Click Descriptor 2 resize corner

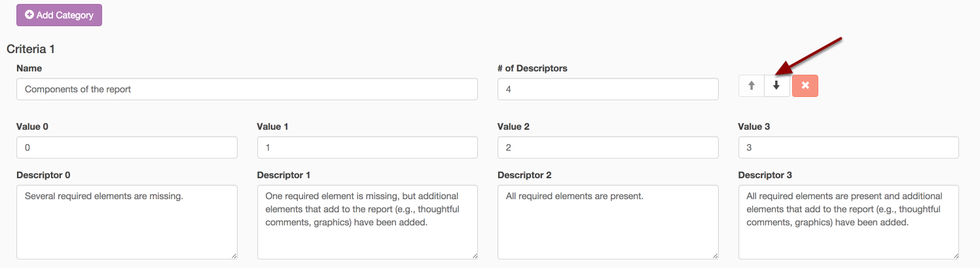coord(714,255)
